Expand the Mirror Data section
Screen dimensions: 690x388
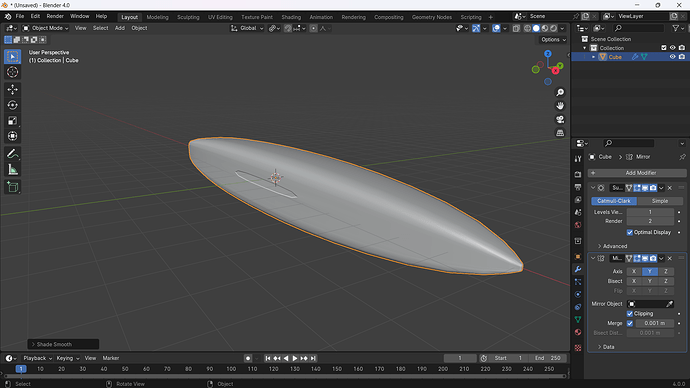[606, 347]
